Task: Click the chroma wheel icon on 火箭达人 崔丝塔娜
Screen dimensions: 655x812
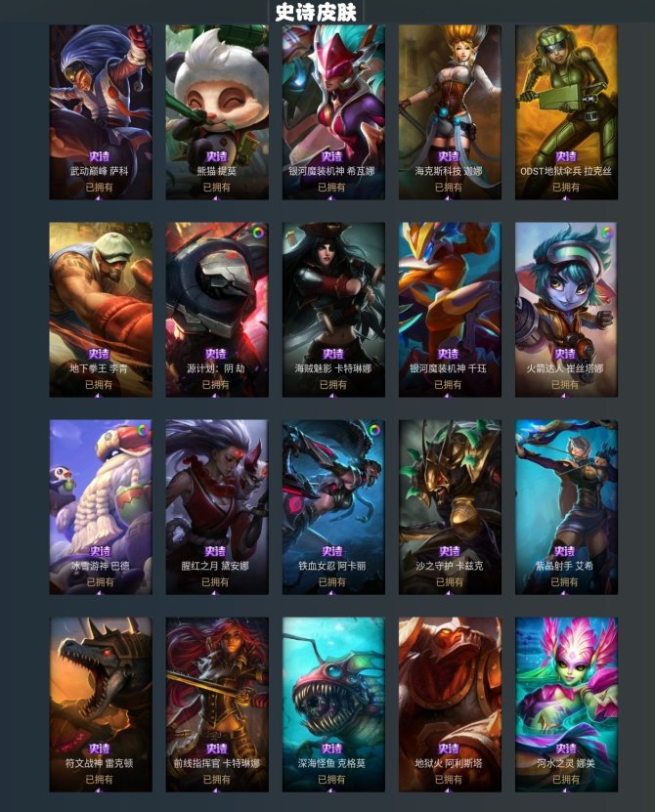Action: [x=607, y=233]
